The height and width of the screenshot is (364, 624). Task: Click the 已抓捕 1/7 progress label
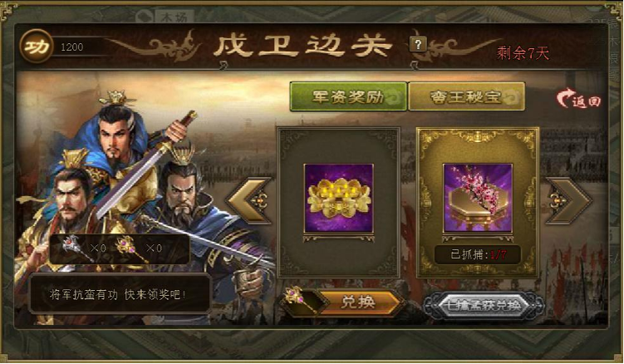(x=478, y=254)
